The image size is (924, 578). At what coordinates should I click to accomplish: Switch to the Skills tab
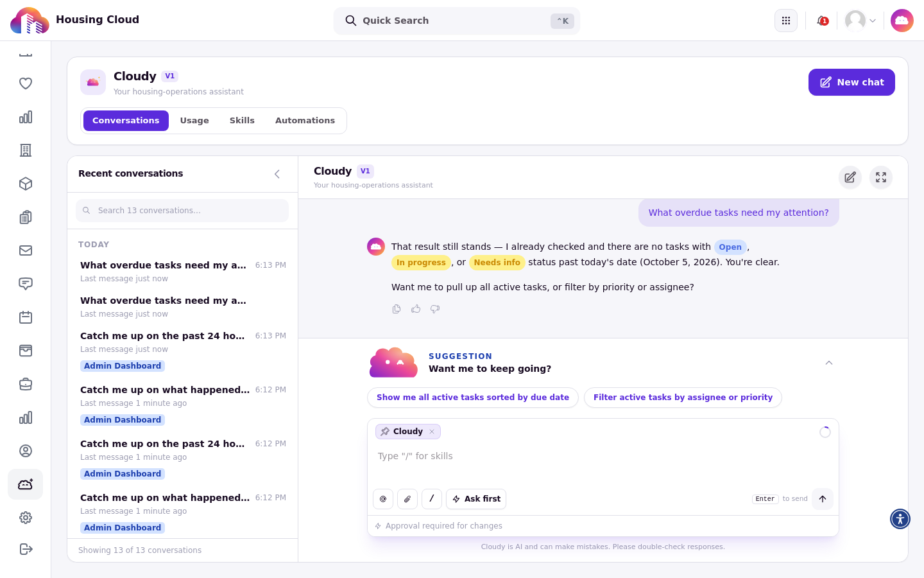pyautogui.click(x=242, y=121)
